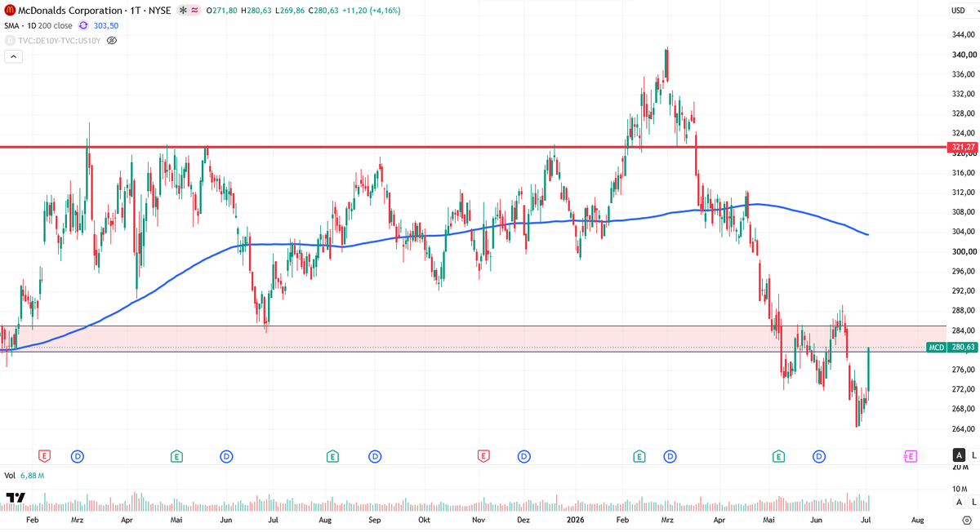Toggle auto scale A on the volume pane

tap(959, 501)
